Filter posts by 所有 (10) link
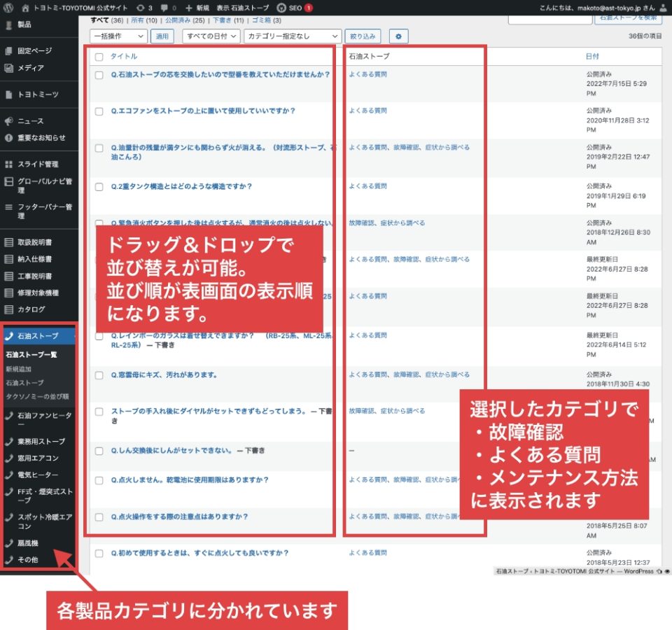 [x=144, y=20]
